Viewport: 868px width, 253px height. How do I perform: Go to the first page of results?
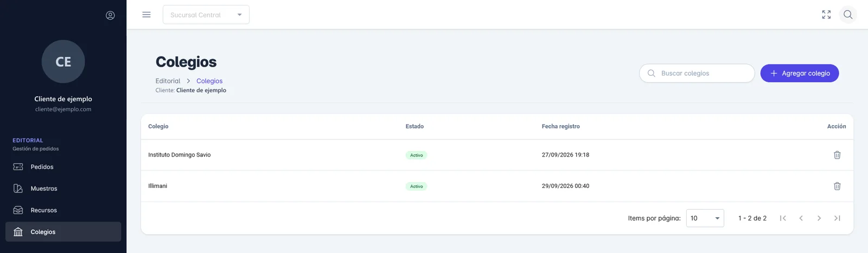point(783,218)
